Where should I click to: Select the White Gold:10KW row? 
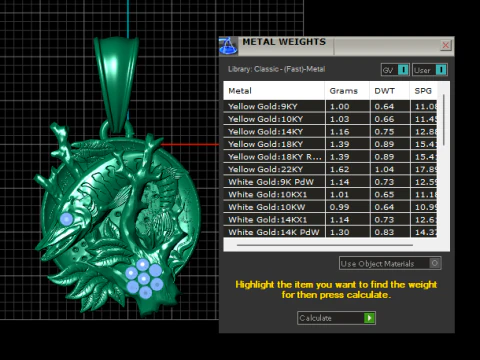point(330,207)
